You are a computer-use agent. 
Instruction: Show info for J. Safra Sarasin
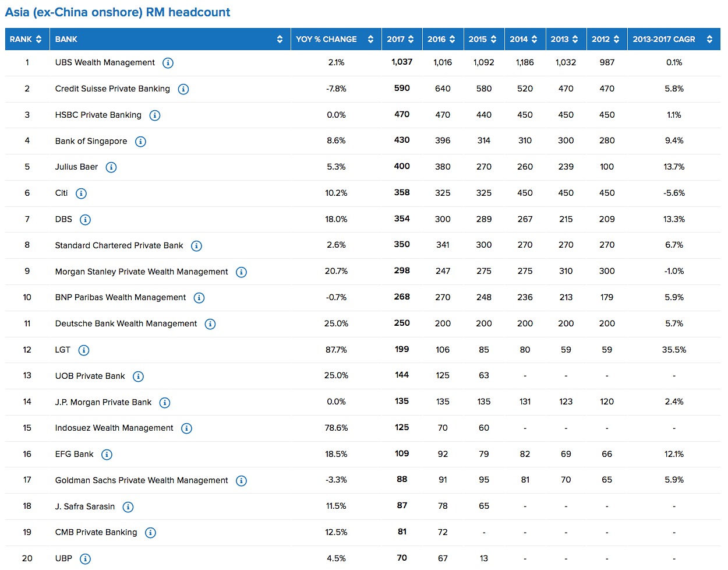click(x=128, y=507)
